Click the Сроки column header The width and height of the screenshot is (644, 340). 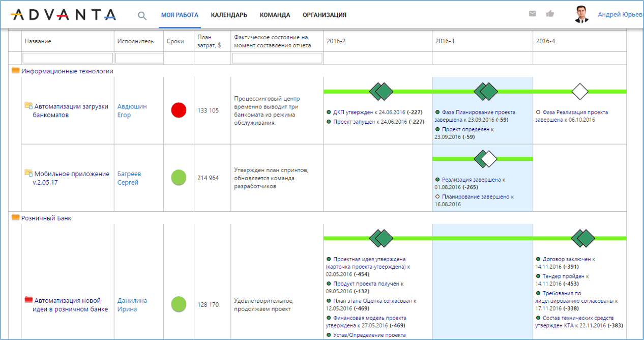(x=175, y=41)
